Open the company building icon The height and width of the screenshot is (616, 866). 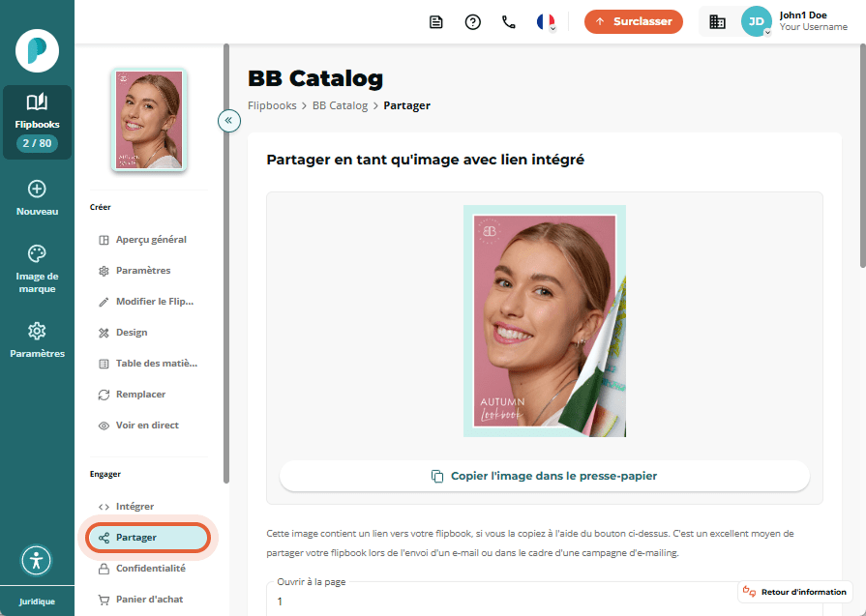click(717, 22)
